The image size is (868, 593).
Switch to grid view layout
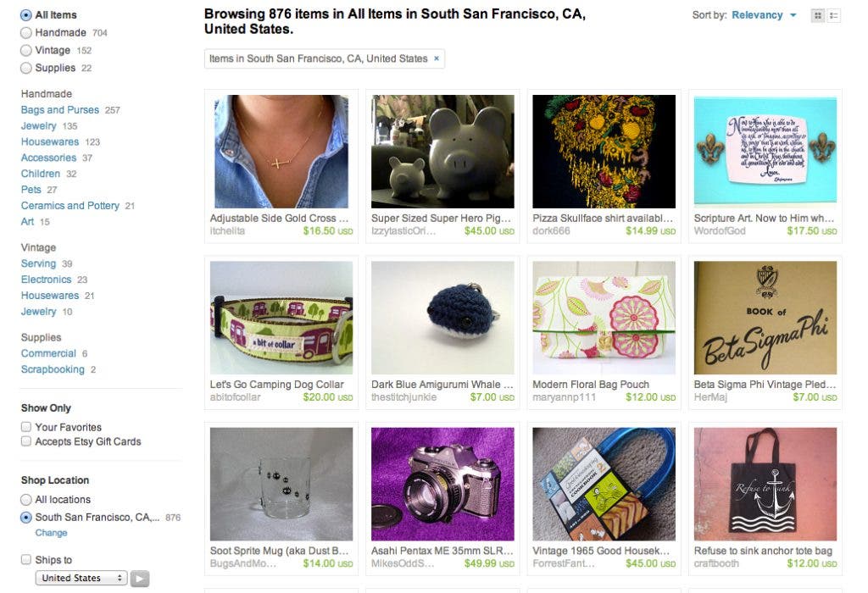coord(817,15)
